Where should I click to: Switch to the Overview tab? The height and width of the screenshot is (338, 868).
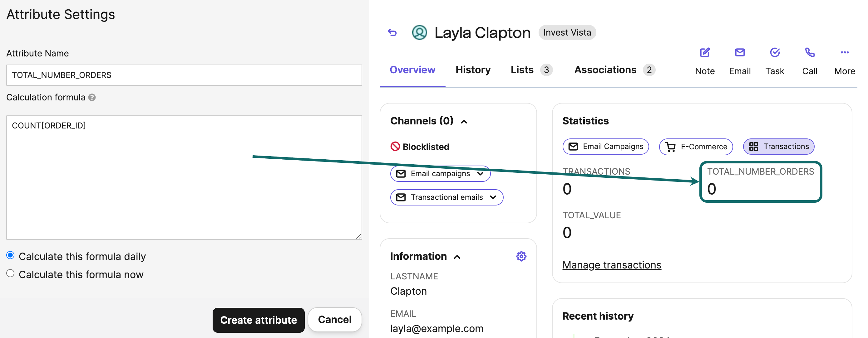click(x=412, y=70)
